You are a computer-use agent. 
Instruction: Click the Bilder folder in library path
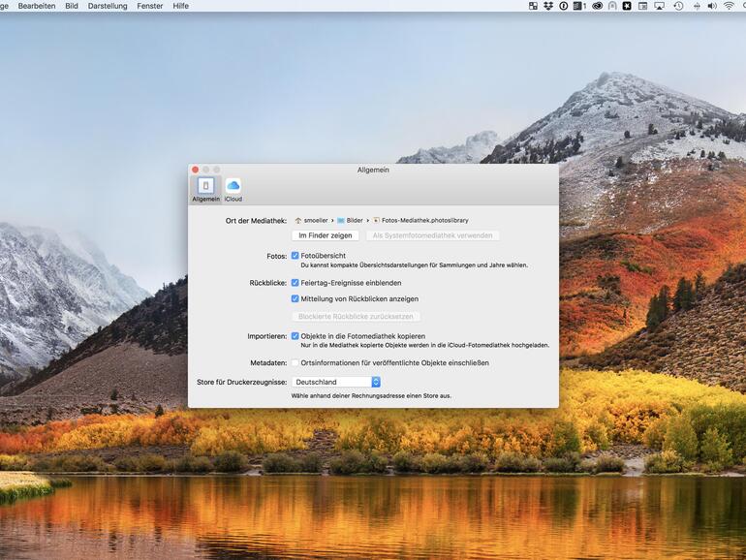point(350,220)
